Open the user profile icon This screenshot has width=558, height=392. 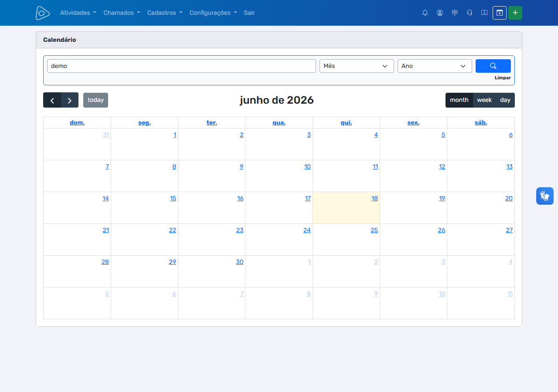coord(440,13)
